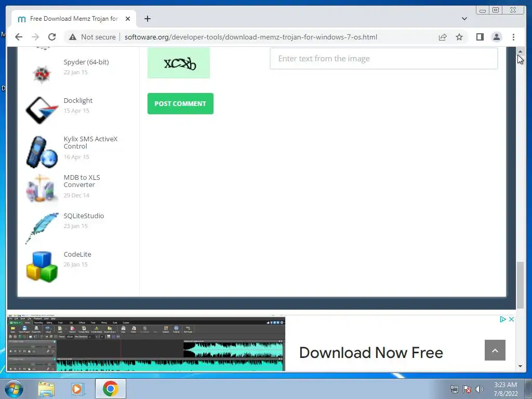
Task: Open Chrome's three-dot menu
Action: (513, 37)
